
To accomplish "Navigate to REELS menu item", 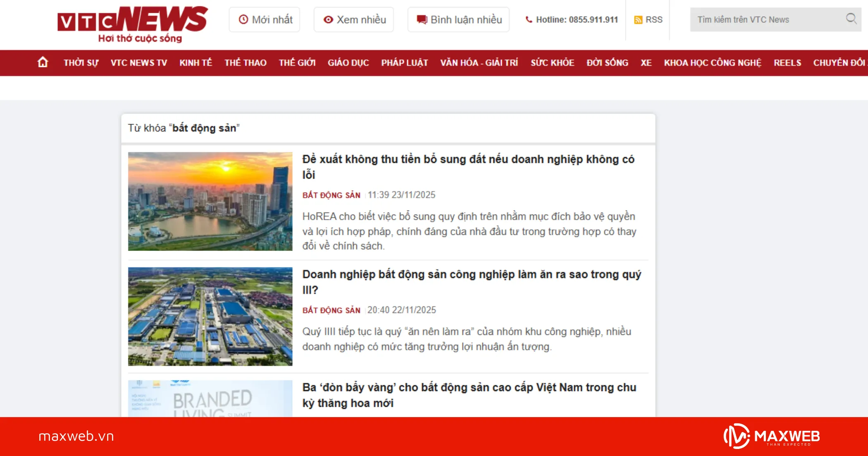I will (x=787, y=63).
